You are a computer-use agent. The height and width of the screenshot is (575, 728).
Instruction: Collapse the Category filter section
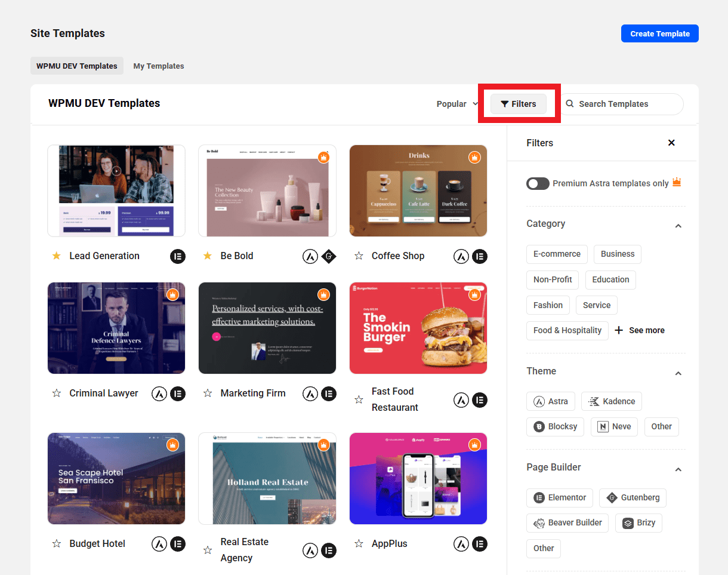point(678,226)
